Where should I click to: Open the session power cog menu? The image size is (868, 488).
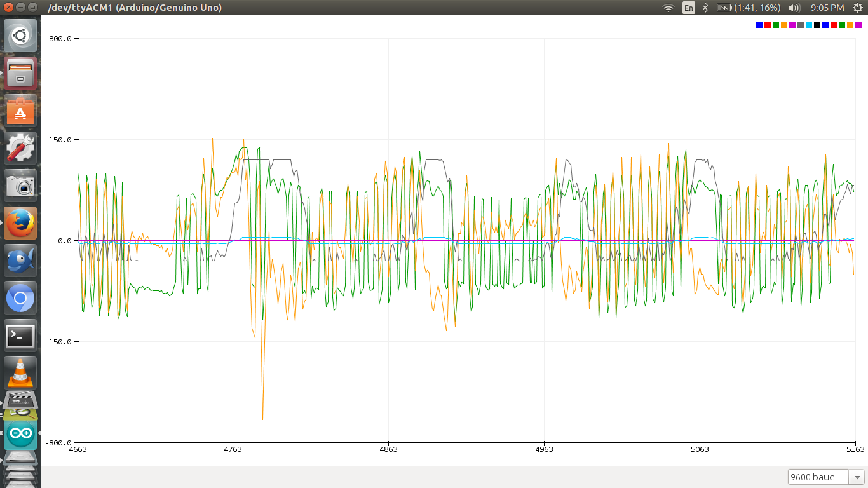click(x=858, y=8)
